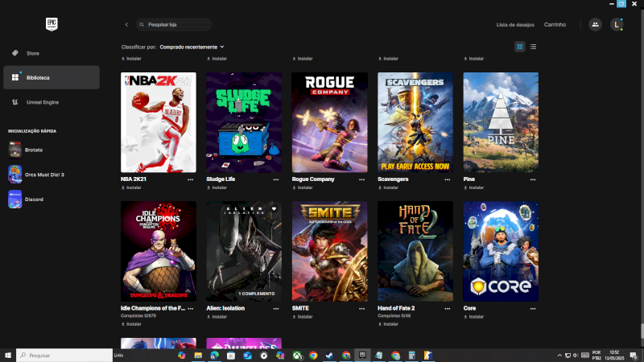Viewport: 644px width, 362px height.
Task: Click Instalar under Rogue Company
Action: point(303,187)
